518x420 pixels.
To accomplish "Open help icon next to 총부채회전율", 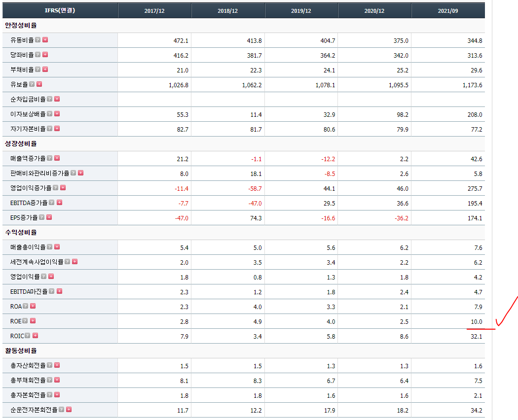I will coord(49,380).
